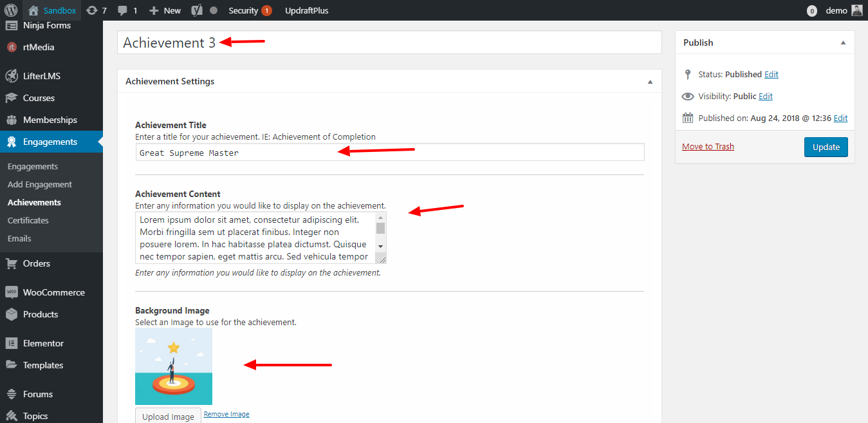
Task: Edit the Published on date
Action: click(x=840, y=118)
